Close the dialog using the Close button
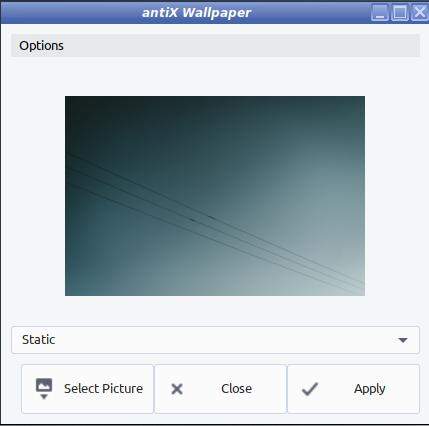The height and width of the screenshot is (426, 429). tap(220, 389)
